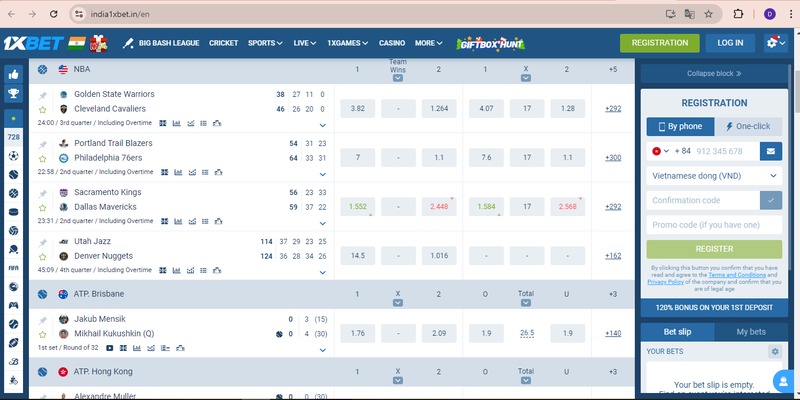Click Collapse block link

714,73
